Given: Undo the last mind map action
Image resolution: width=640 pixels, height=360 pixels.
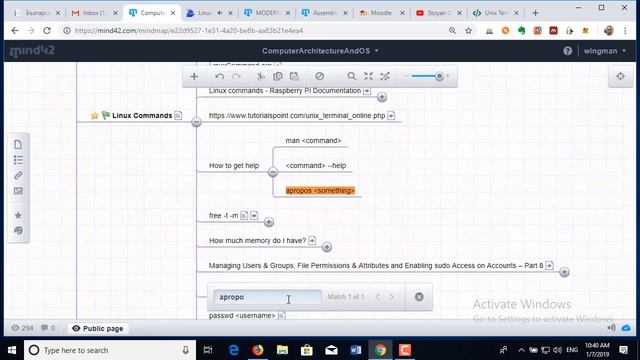Looking at the screenshot, I should [x=220, y=76].
